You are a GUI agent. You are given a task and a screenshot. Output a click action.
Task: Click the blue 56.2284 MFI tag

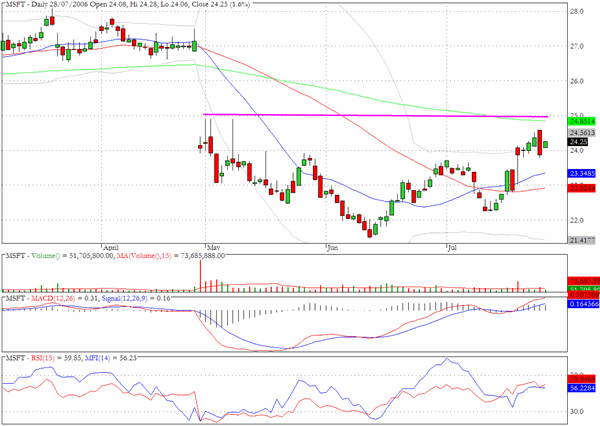pos(582,388)
